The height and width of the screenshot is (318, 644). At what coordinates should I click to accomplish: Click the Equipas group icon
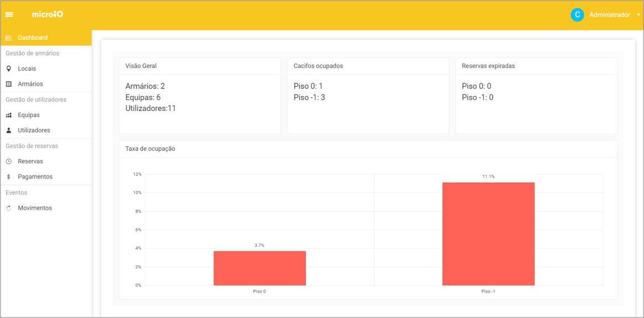click(x=9, y=115)
